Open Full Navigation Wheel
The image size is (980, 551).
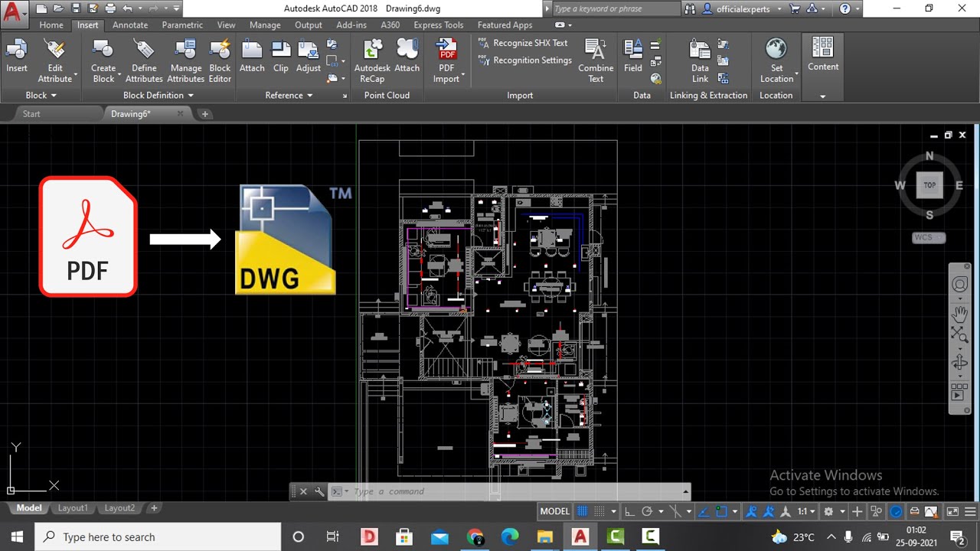[x=959, y=285]
